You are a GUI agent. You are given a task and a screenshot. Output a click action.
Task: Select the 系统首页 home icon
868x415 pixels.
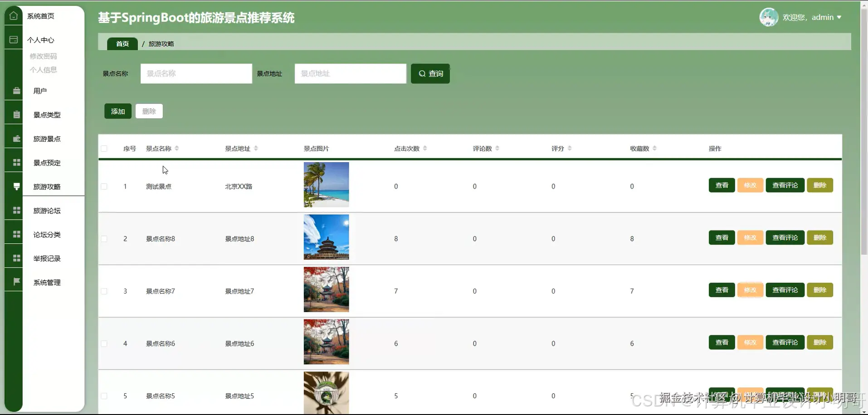coord(13,15)
